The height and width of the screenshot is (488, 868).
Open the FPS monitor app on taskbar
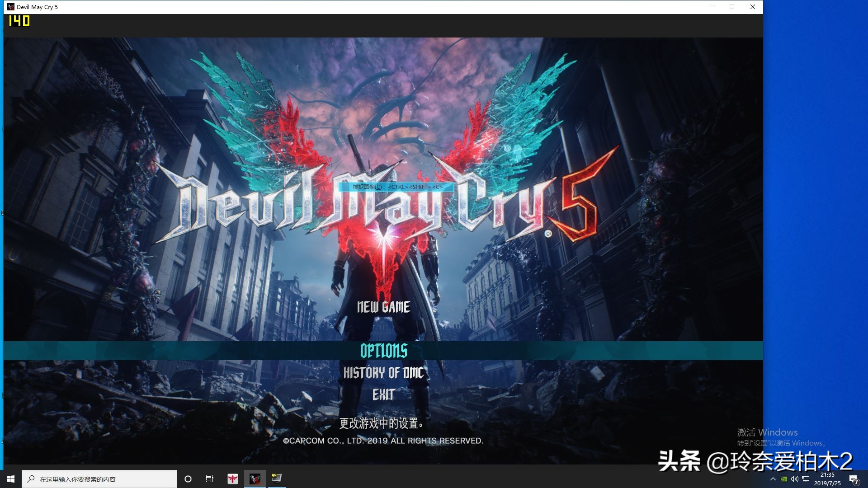click(277, 478)
